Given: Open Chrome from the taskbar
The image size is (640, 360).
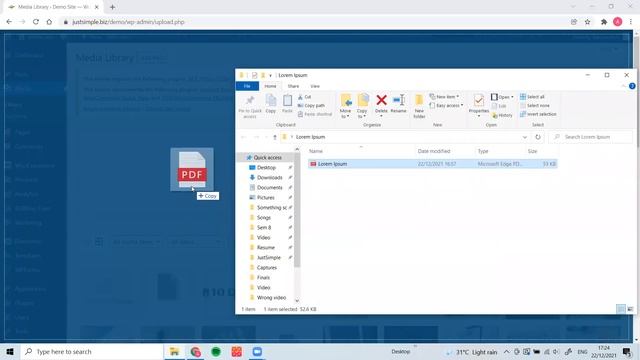Looking at the screenshot, I should (195, 351).
